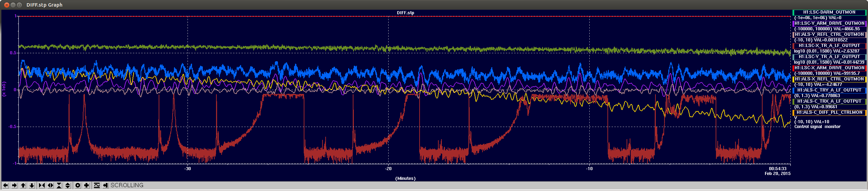Select the H1:ALS-Y_REFL_CTRL_OUTMON legend entry
The height and width of the screenshot is (191, 868).
[829, 34]
